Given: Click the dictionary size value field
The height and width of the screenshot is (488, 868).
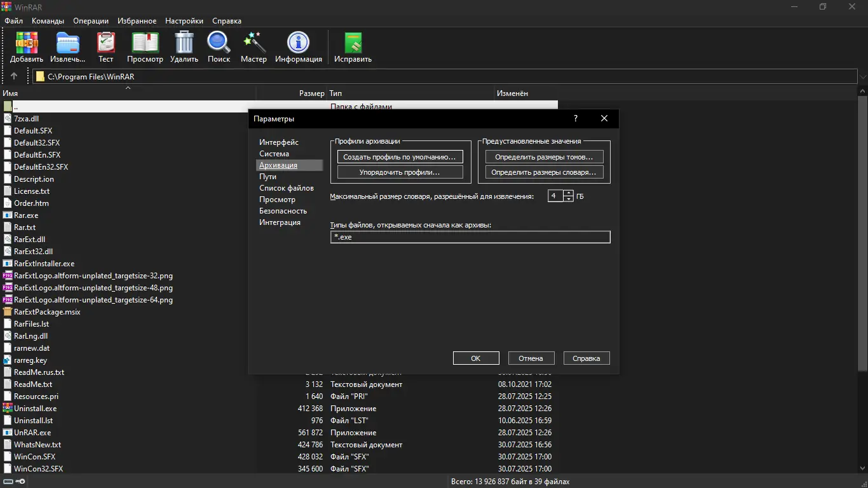Looking at the screenshot, I should 555,196.
